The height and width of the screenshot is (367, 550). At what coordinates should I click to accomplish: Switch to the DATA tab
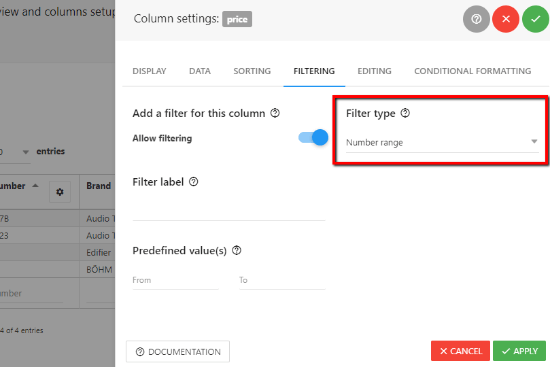[x=200, y=71]
